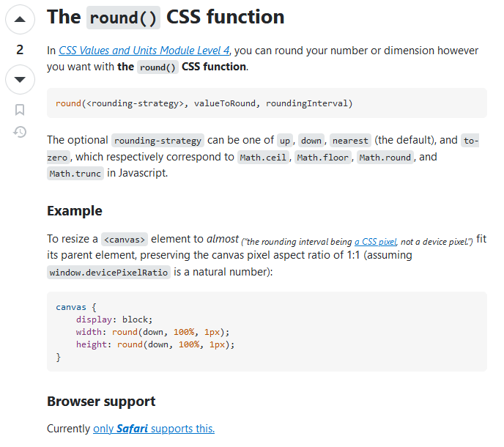The width and height of the screenshot is (504, 447).
Task: Click the "Example" heading
Action: click(75, 211)
